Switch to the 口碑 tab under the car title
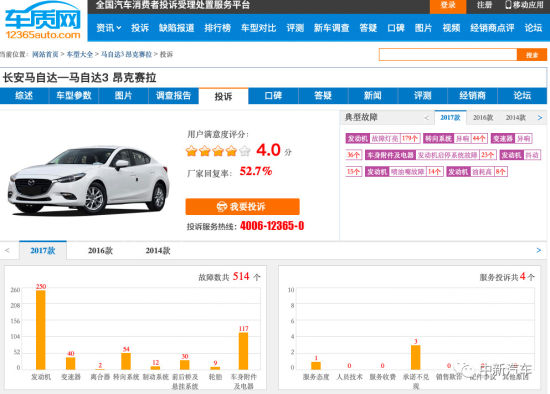 point(273,96)
